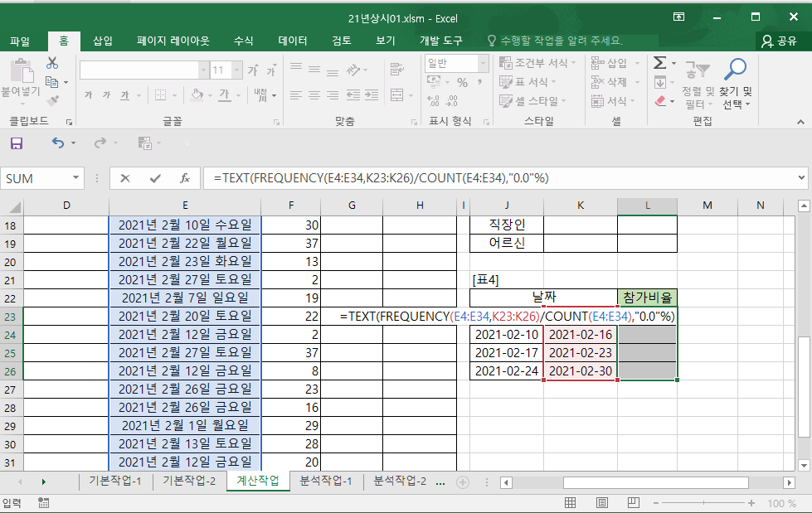Screen dimensions: 812x513
Task: Switch to Page Break Preview view
Action: coord(635,503)
